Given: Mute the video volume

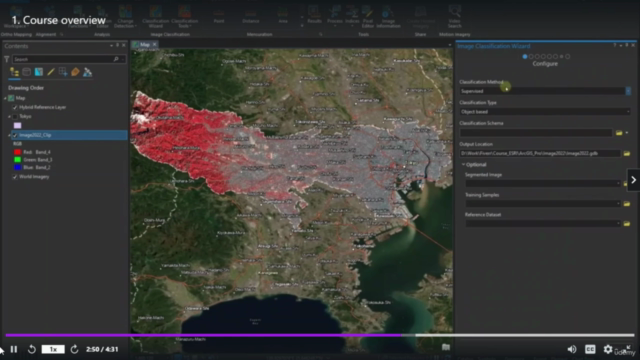Looking at the screenshot, I should [571, 349].
